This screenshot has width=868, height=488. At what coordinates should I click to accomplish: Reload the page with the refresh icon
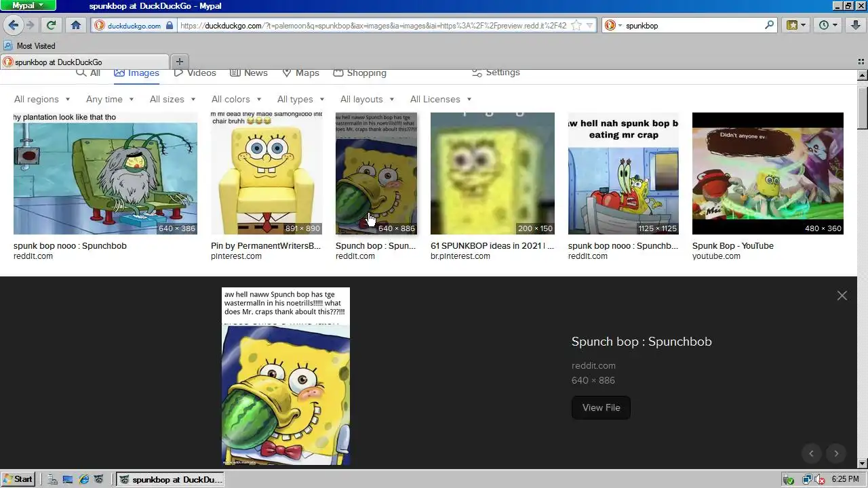tap(51, 25)
